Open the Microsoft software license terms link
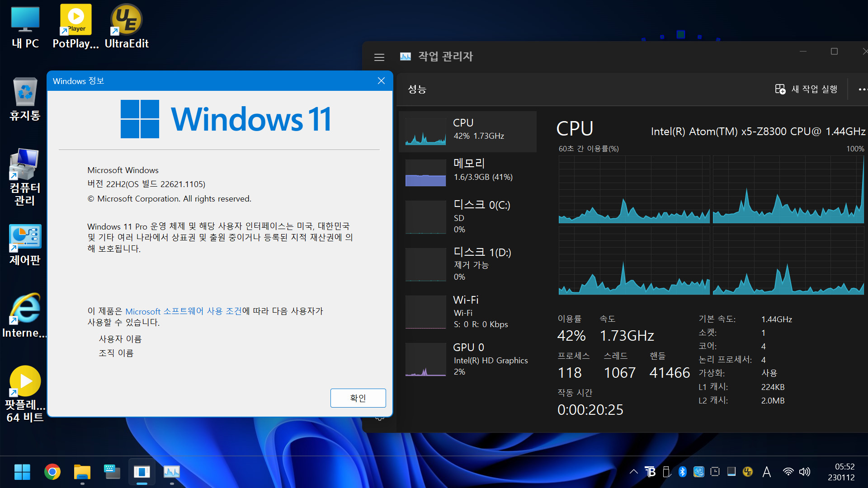 tap(184, 311)
